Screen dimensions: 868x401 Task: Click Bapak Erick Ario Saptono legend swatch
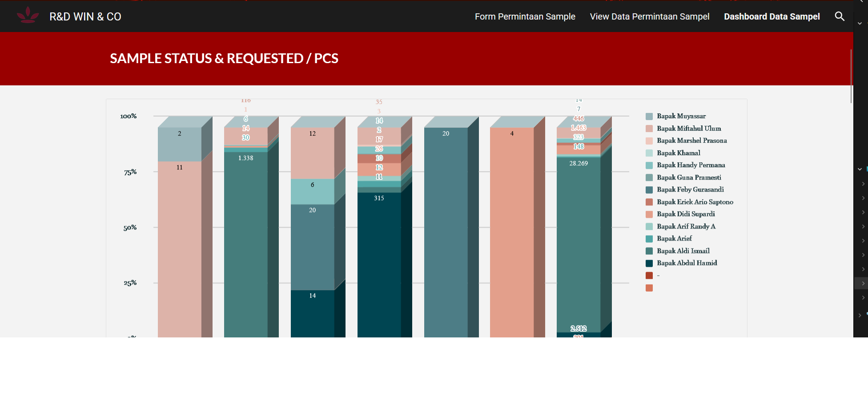[649, 202]
